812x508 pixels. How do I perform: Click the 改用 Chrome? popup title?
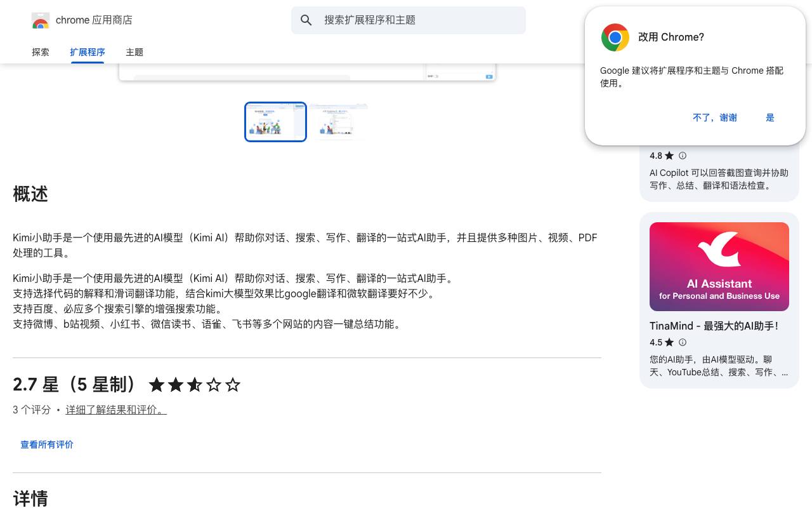point(671,37)
